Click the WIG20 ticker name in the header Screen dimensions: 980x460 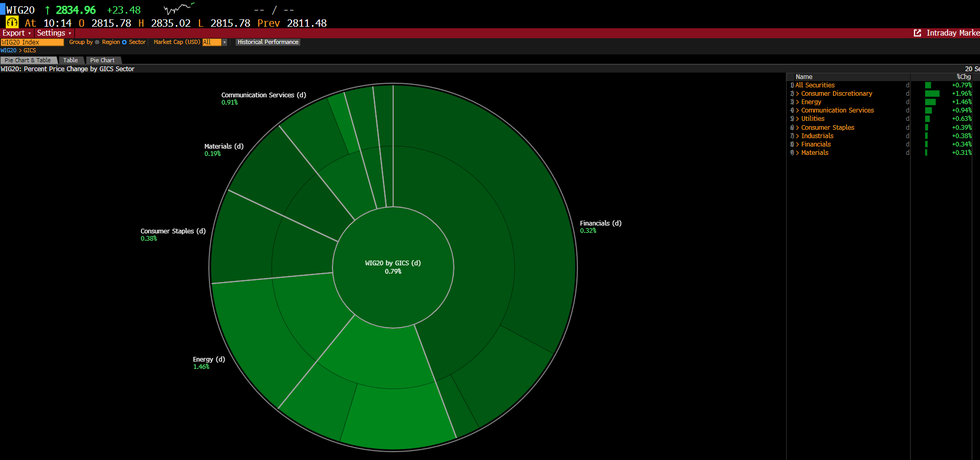click(20, 10)
